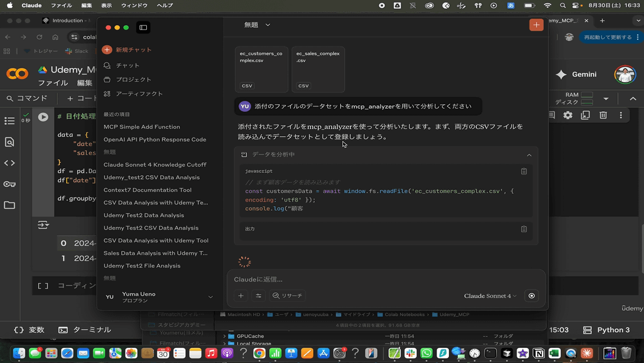Open the 編集 menu in menu bar
Viewport: 644px width, 363px height.
87,5
